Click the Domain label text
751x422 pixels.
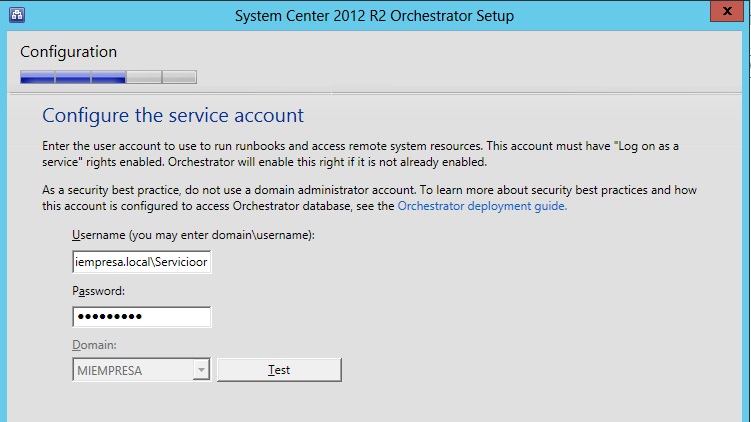pos(95,345)
